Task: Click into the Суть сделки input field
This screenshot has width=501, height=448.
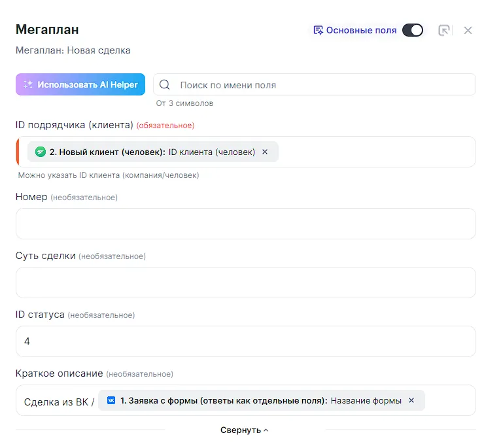Action: [245, 283]
